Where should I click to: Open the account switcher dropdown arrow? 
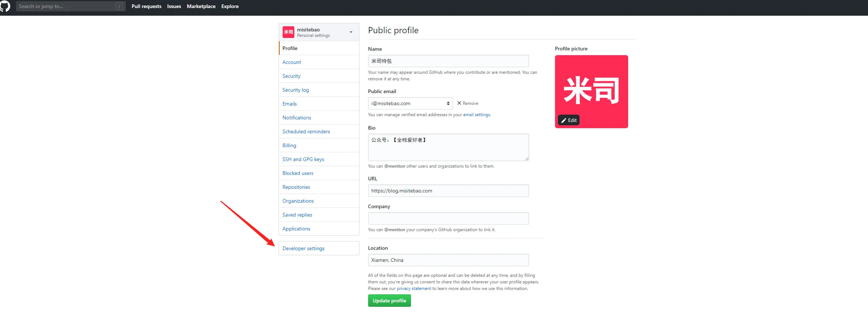click(351, 32)
